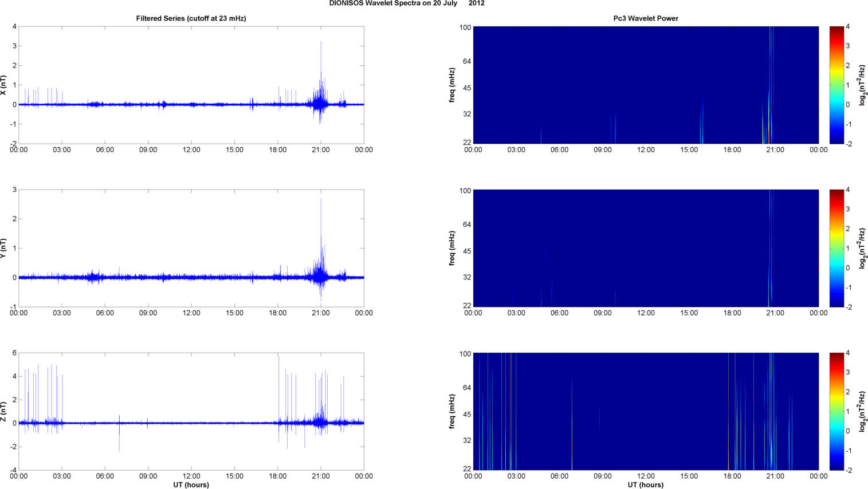Click the Y (nT) axis label
This screenshot has height=489, width=868.
[x=4, y=249]
